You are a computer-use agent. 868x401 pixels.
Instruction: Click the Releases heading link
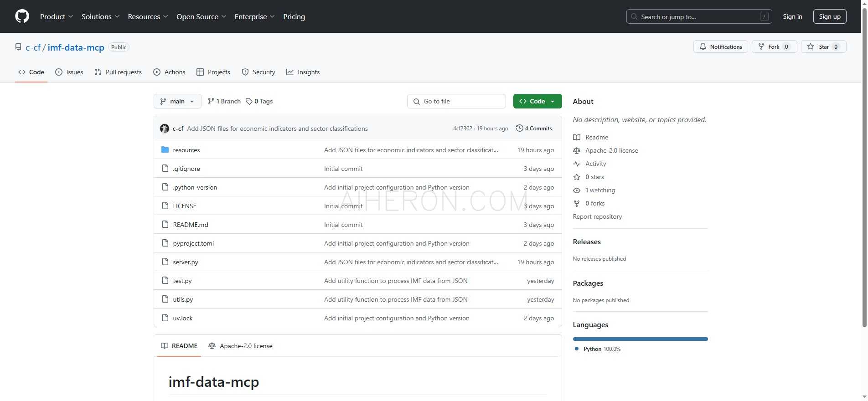pos(587,242)
